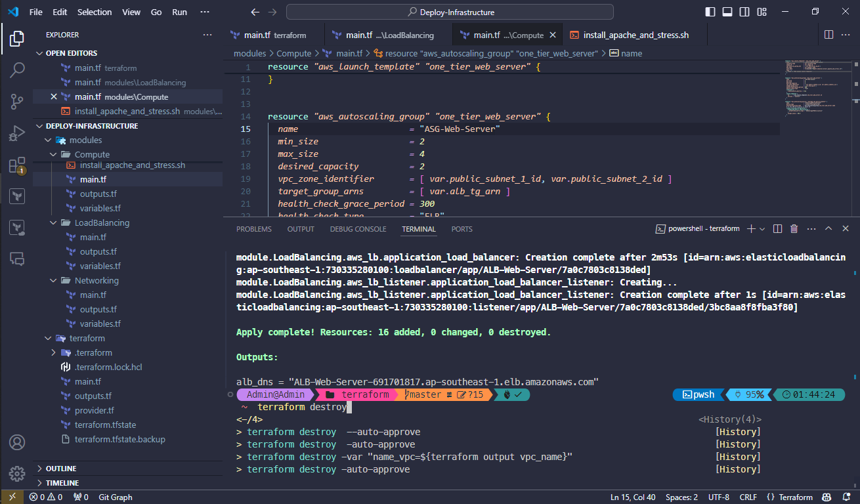This screenshot has width=860, height=504.
Task: Go back with the left arrow
Action: [x=255, y=12]
